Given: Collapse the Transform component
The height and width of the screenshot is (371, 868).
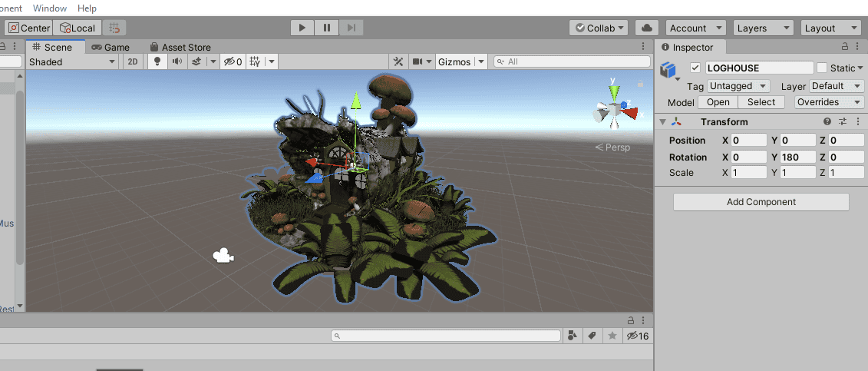Looking at the screenshot, I should point(663,122).
